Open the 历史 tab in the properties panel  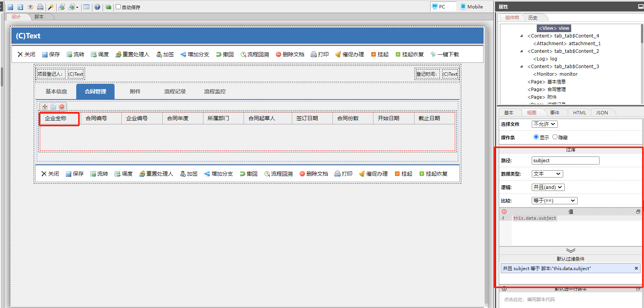tap(533, 18)
